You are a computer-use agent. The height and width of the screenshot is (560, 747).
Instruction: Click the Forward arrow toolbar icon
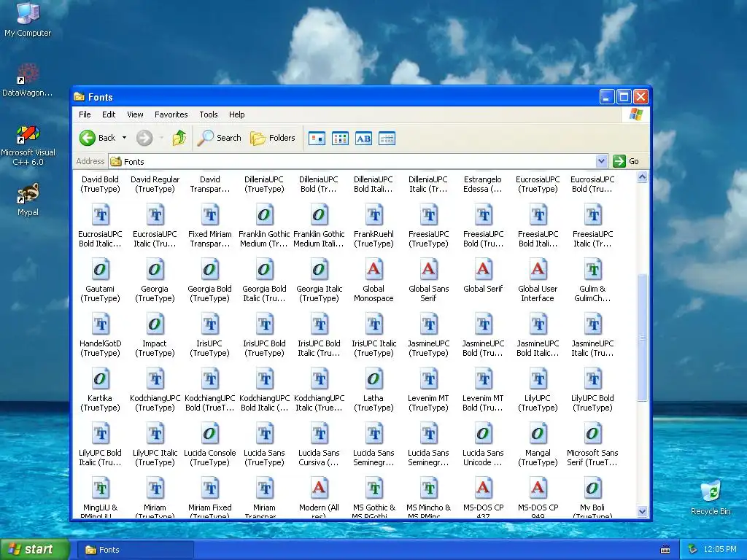(144, 138)
